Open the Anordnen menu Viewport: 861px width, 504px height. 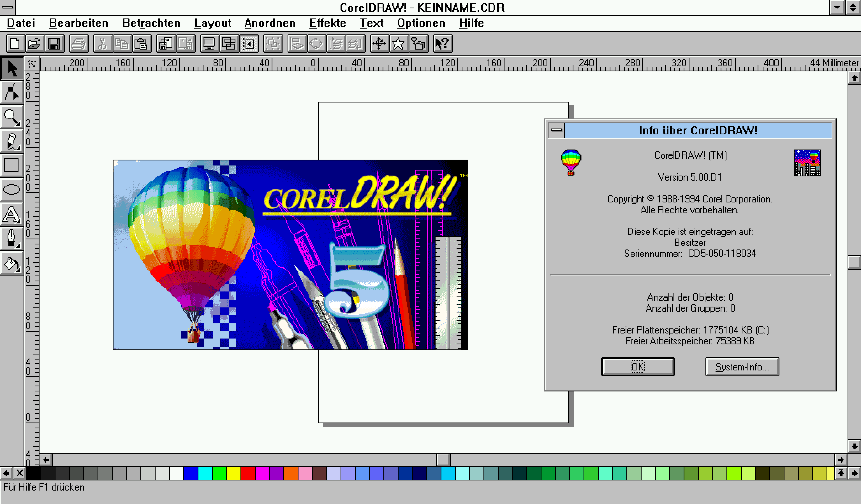coord(270,23)
